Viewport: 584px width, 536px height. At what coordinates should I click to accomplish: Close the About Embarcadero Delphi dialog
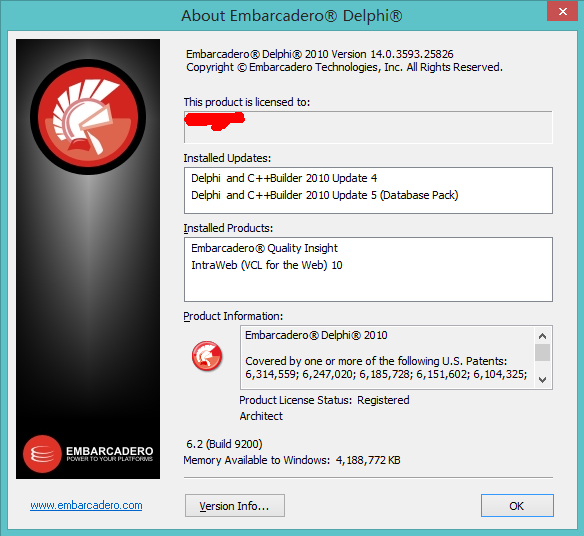coord(562,12)
